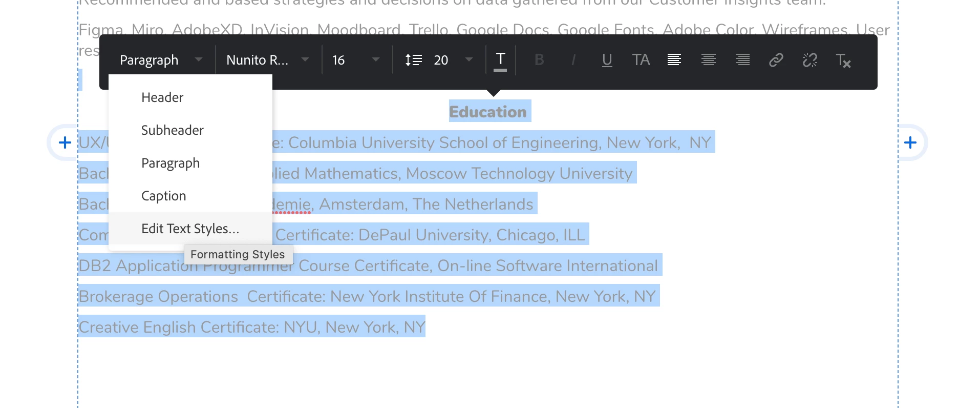Choose Subheader text style
This screenshot has width=980, height=408.
click(x=190, y=130)
